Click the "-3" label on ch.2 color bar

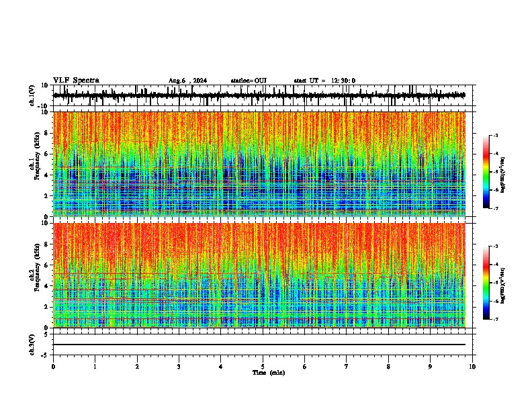click(x=496, y=246)
